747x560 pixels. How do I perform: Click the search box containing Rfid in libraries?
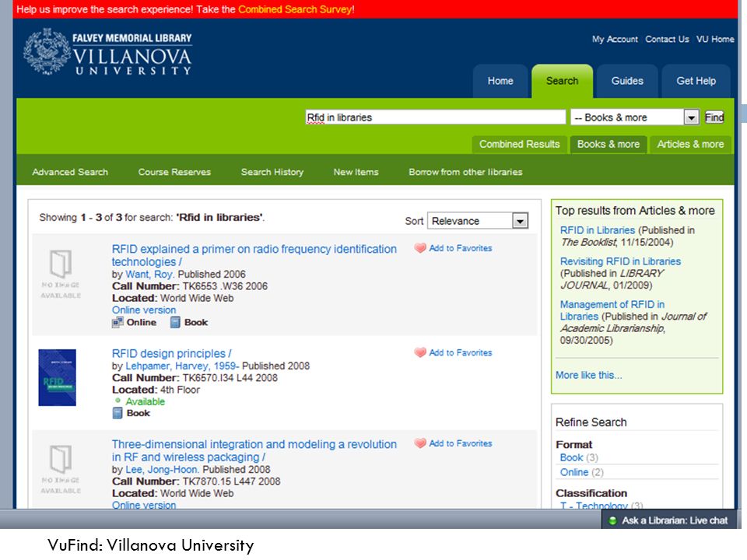pos(436,117)
